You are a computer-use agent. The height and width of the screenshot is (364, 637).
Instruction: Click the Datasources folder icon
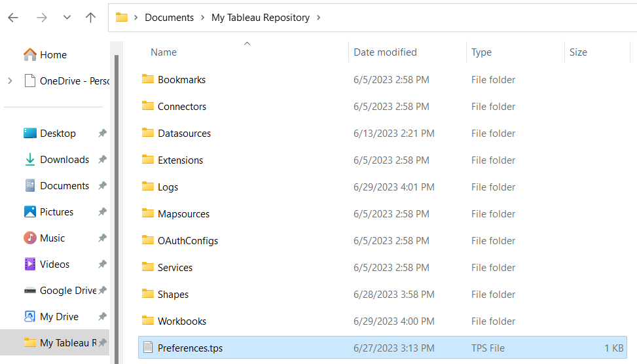coord(148,132)
